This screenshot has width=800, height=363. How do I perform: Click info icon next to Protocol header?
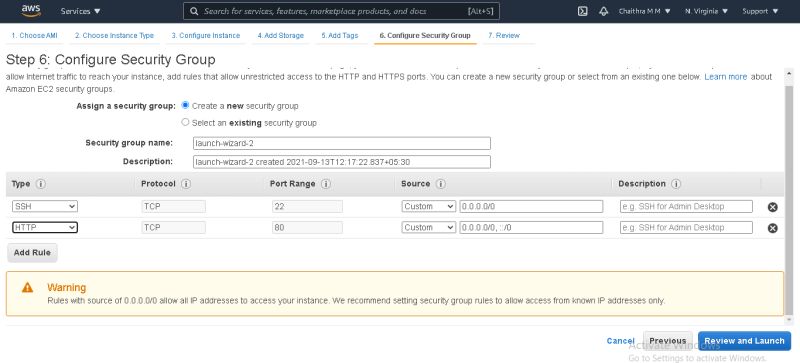186,184
